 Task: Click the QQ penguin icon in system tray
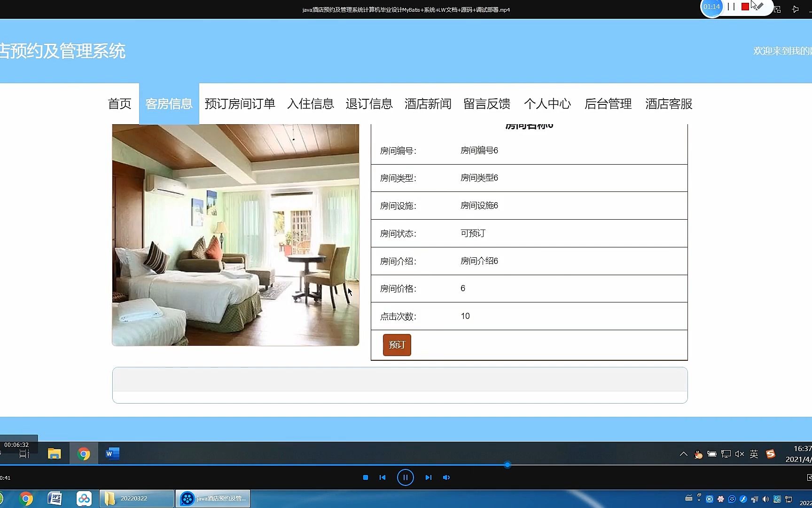(x=698, y=454)
